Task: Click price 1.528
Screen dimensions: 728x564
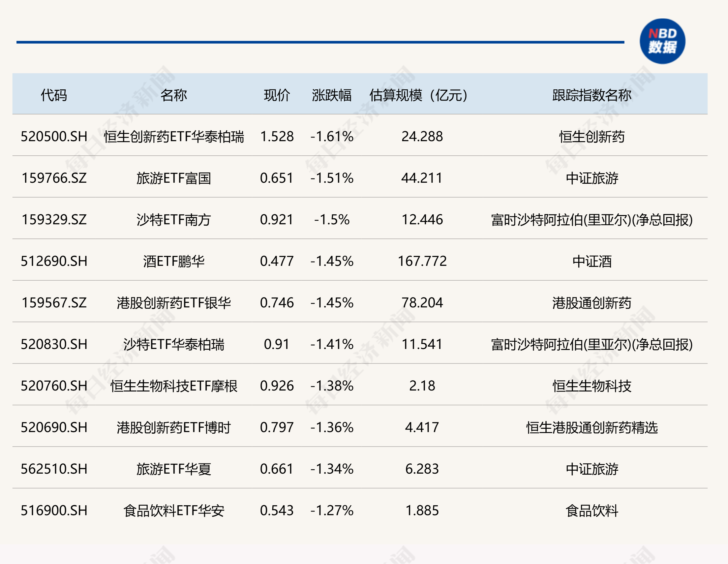Action: (x=277, y=137)
